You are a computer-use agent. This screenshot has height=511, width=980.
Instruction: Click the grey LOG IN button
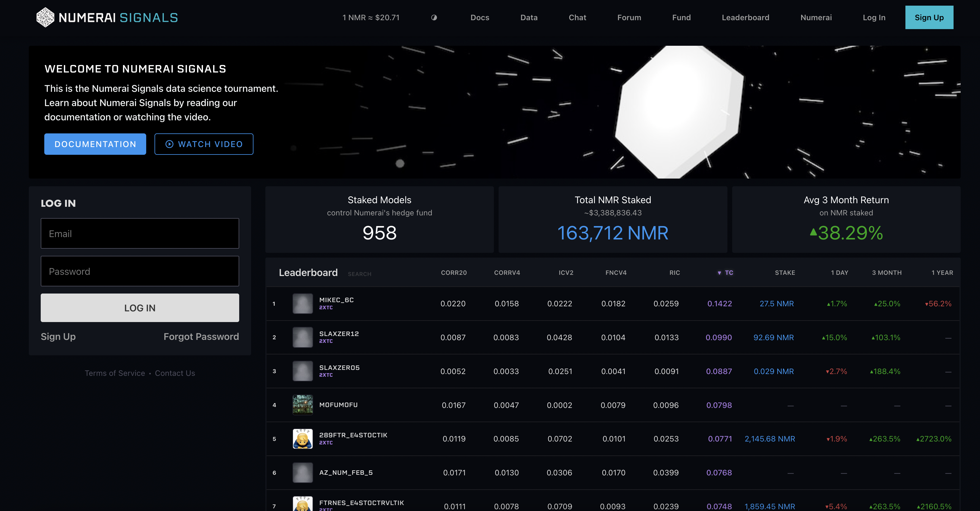pos(140,308)
